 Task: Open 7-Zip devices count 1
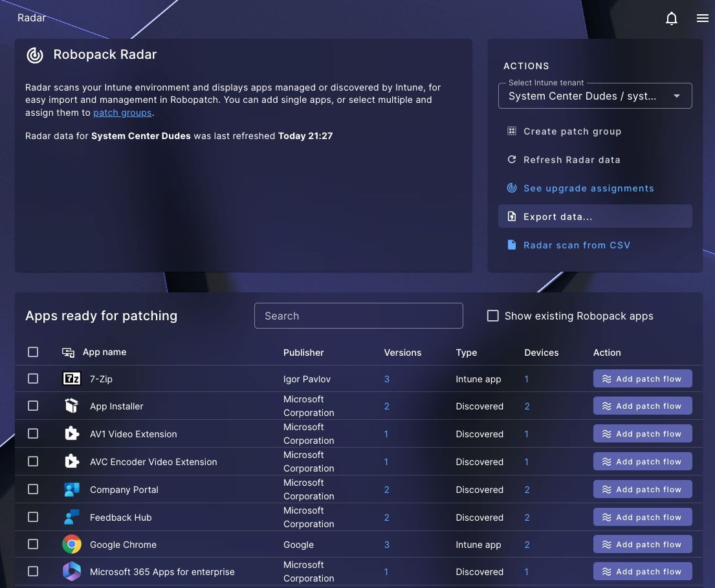(x=526, y=379)
